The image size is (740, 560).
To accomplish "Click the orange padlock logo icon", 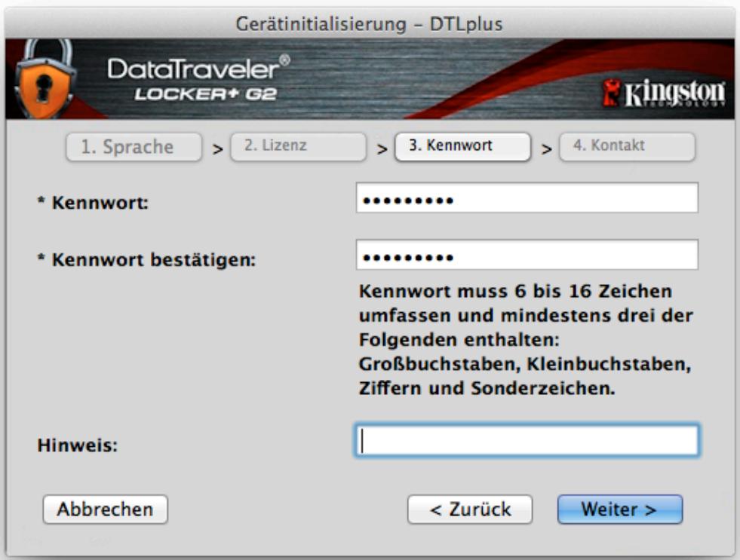I will point(45,78).
